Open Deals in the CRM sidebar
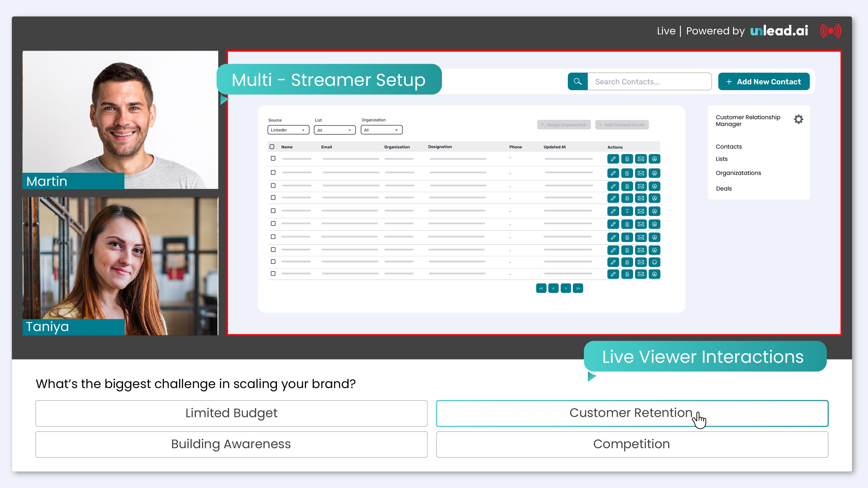Screen dimensions: 868x488 pyautogui.click(x=723, y=189)
